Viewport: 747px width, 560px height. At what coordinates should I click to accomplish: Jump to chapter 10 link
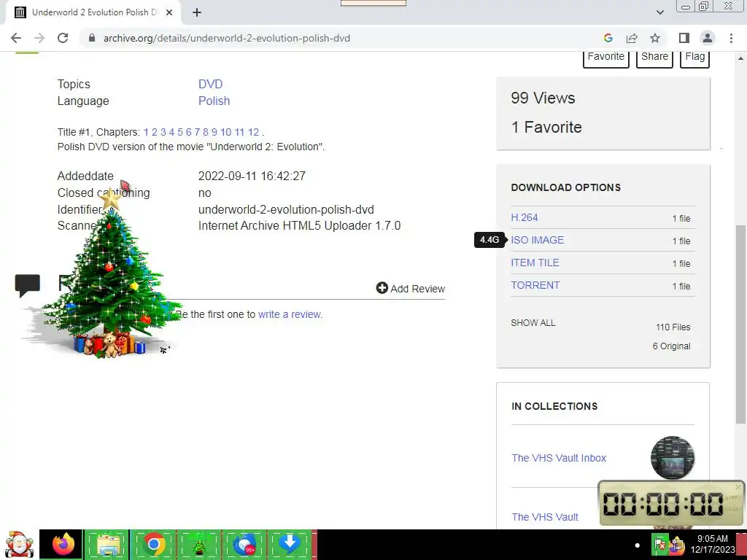[x=226, y=133]
